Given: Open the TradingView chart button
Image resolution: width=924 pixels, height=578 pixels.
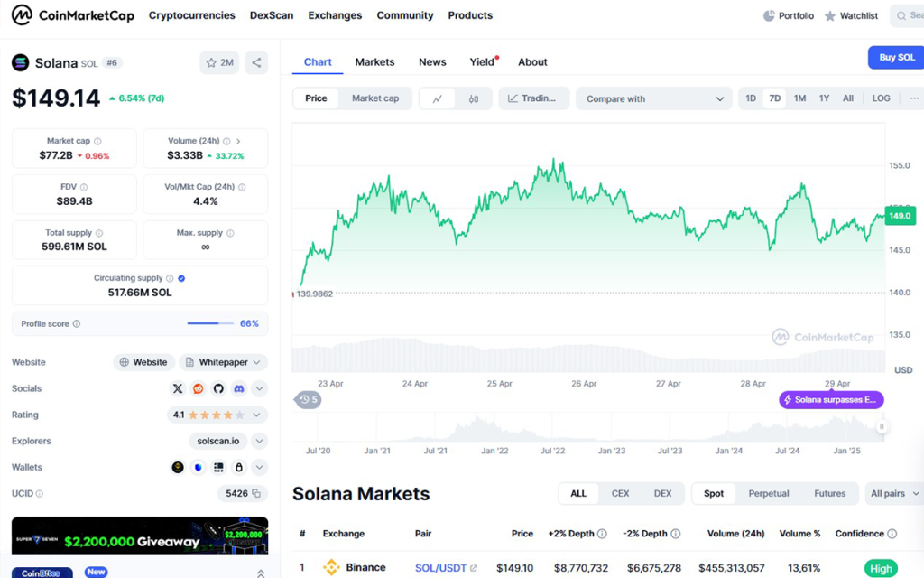Looking at the screenshot, I should 534,98.
